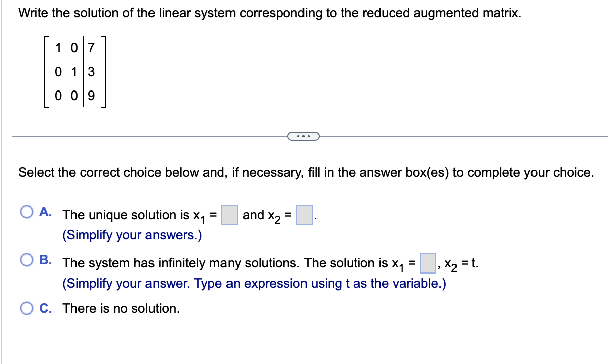Viewport: 608px width, 364px height.
Task: Click the augmented matrix display
Action: (x=74, y=72)
